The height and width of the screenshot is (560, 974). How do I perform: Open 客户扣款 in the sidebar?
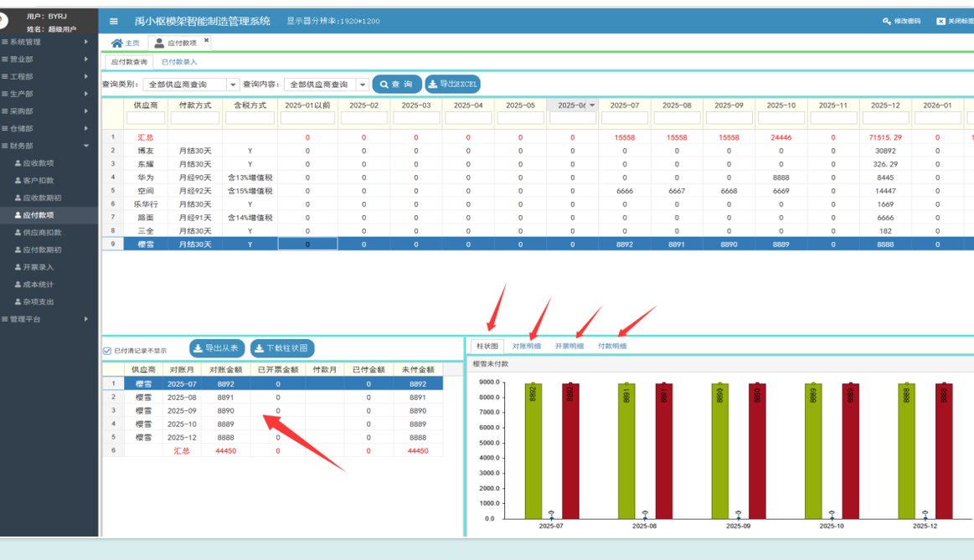(39, 181)
